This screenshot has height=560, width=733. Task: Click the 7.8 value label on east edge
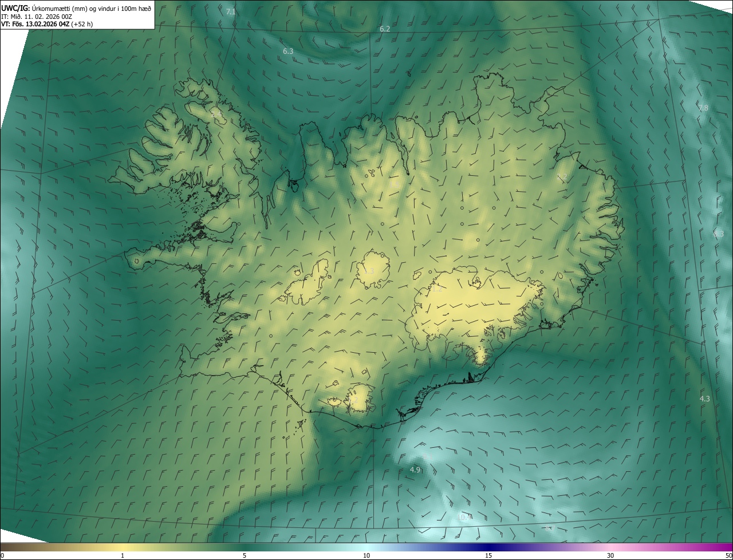click(703, 108)
